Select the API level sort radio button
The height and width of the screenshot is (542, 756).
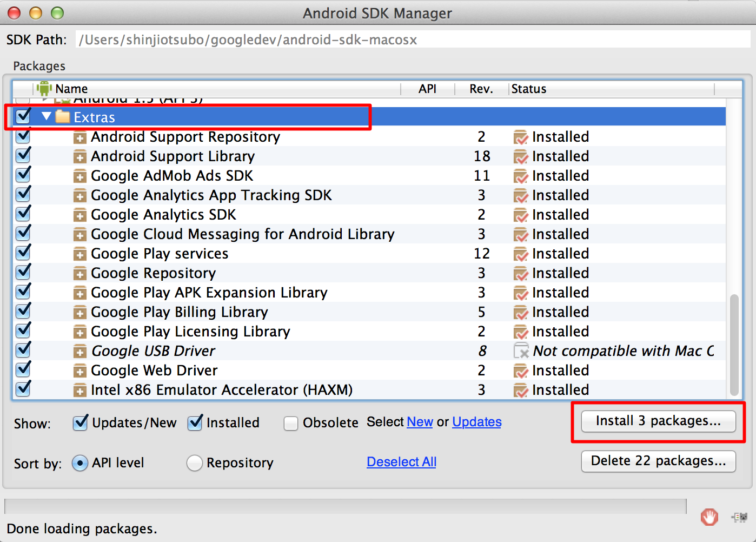click(80, 463)
